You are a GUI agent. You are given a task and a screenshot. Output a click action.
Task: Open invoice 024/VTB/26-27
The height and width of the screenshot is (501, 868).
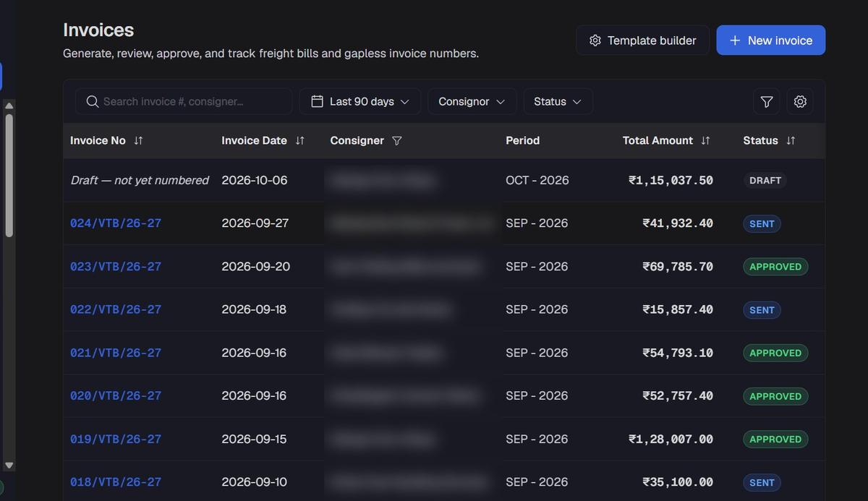tap(116, 223)
